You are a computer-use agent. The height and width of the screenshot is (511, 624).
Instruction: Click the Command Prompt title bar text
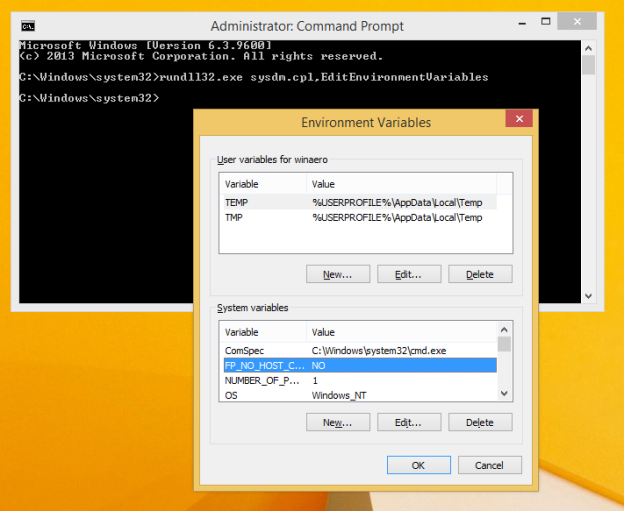point(307,26)
